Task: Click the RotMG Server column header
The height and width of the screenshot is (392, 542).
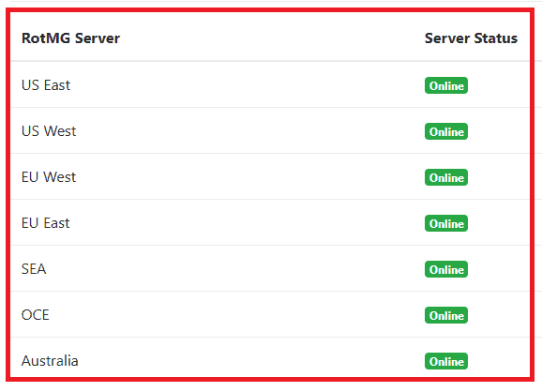Action: pyautogui.click(x=70, y=38)
